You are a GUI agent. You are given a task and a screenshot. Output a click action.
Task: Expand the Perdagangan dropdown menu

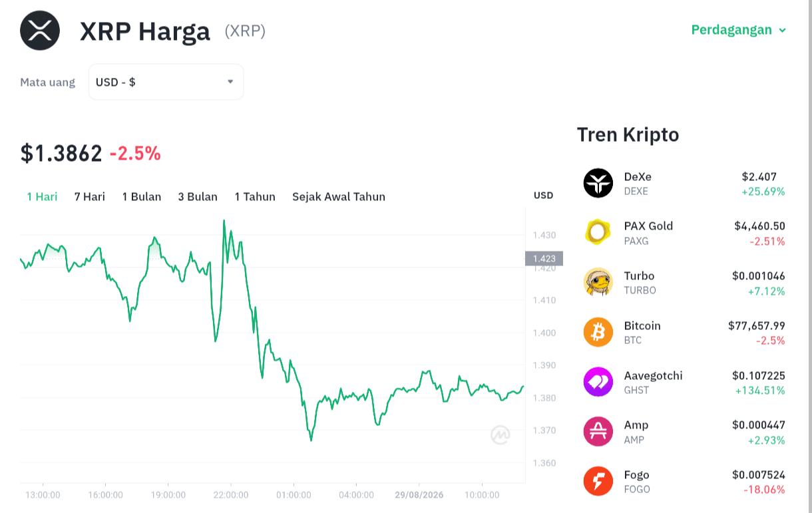tap(739, 30)
